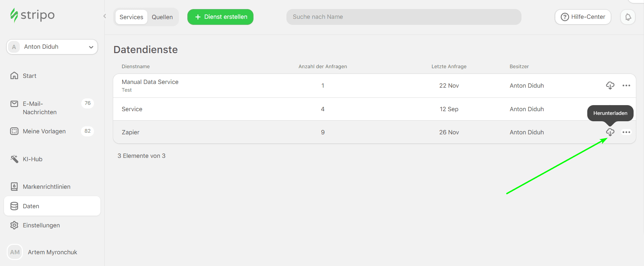644x266 pixels.
Task: Open the Artem Myronchuk profile
Action: [x=52, y=252]
